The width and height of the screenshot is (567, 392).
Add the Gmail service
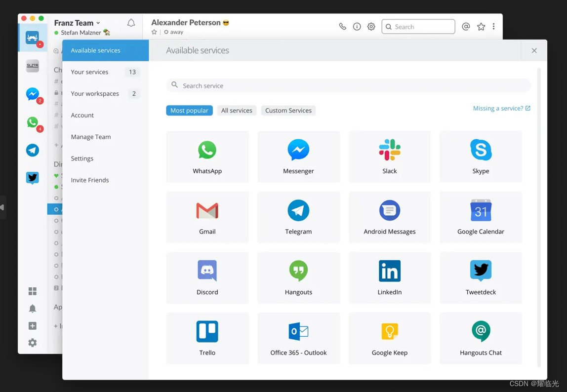[x=207, y=217]
